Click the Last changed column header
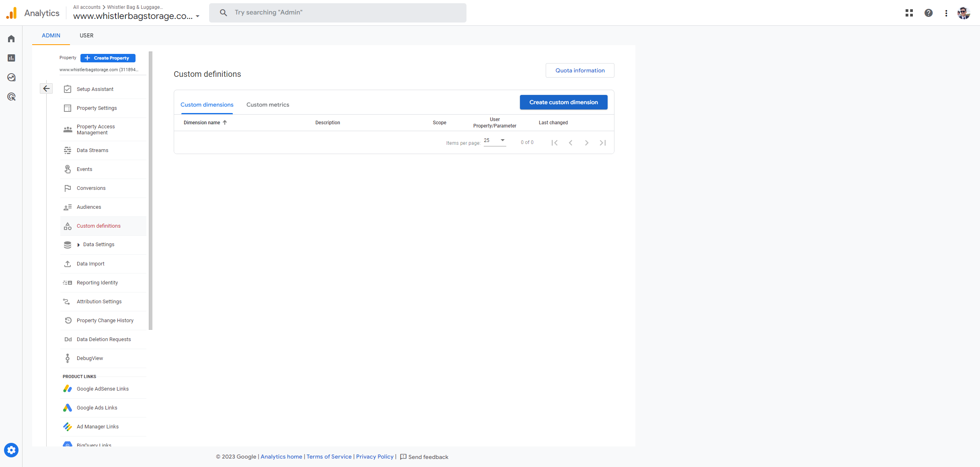 click(553, 123)
